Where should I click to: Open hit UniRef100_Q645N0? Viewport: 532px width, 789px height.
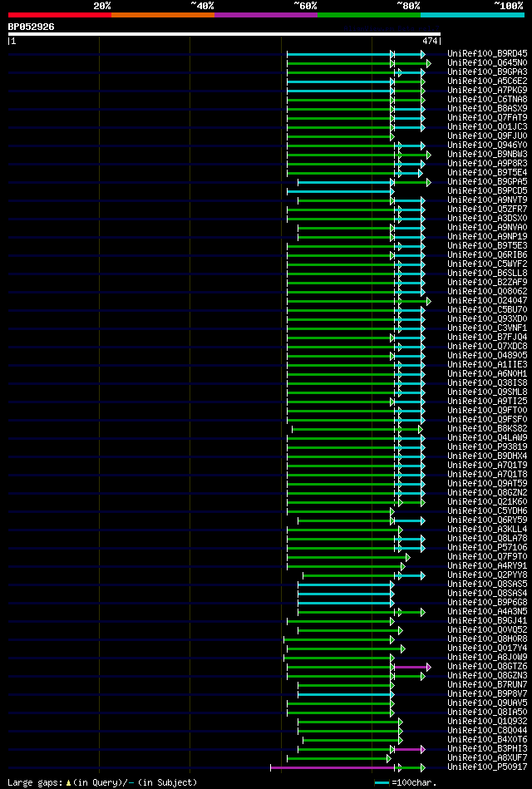[x=487, y=63]
